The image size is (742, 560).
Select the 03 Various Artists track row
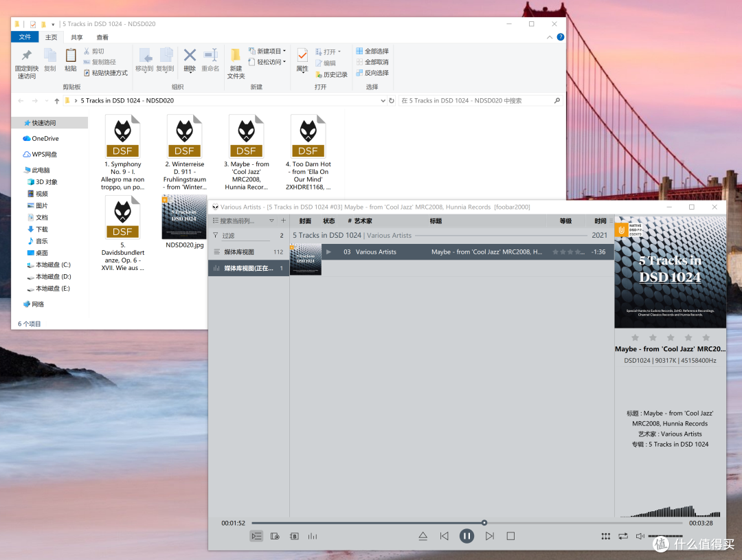click(x=468, y=252)
